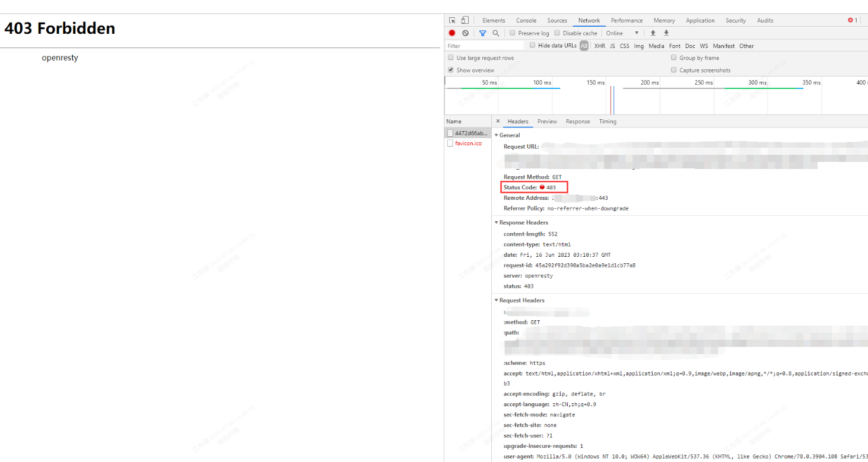868x462 pixels.
Task: Toggle the device toolbar icon
Action: 465,20
